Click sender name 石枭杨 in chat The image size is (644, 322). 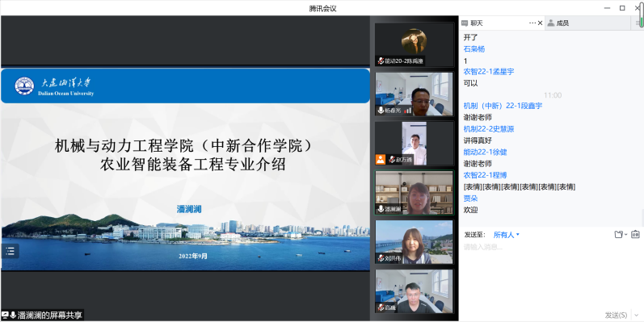pyautogui.click(x=474, y=48)
